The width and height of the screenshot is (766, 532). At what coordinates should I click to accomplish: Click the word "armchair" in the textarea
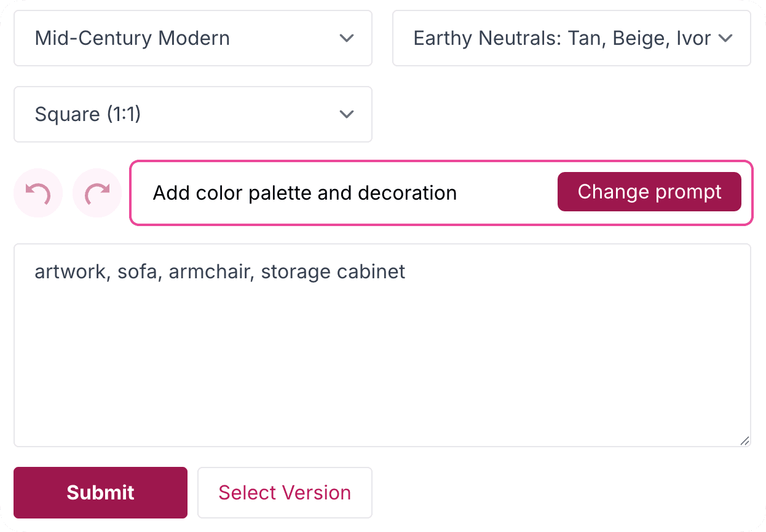click(209, 272)
